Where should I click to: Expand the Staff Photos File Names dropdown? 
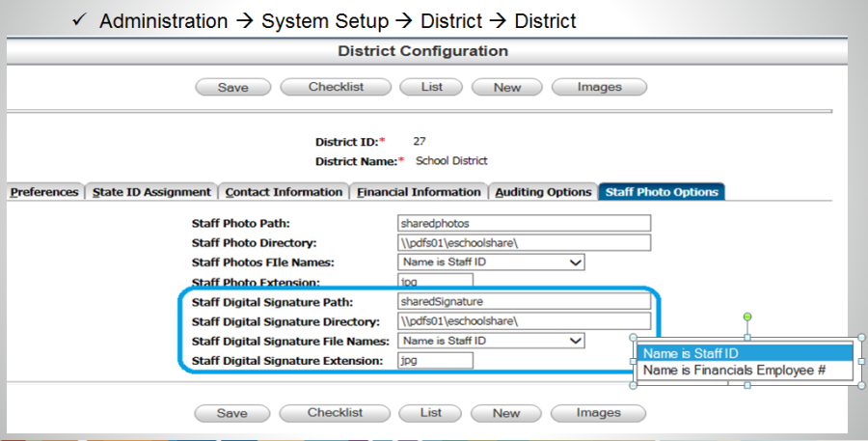coord(492,262)
